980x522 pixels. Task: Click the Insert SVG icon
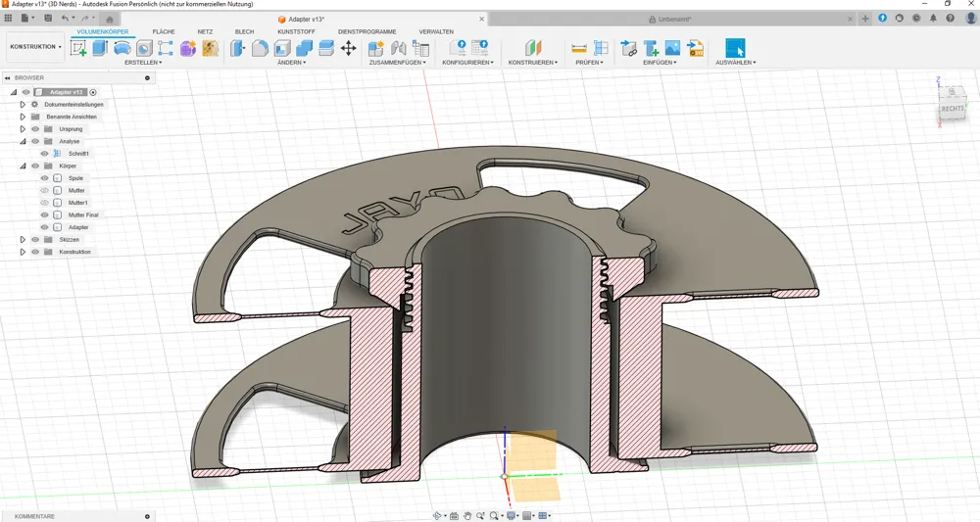pyautogui.click(x=695, y=48)
